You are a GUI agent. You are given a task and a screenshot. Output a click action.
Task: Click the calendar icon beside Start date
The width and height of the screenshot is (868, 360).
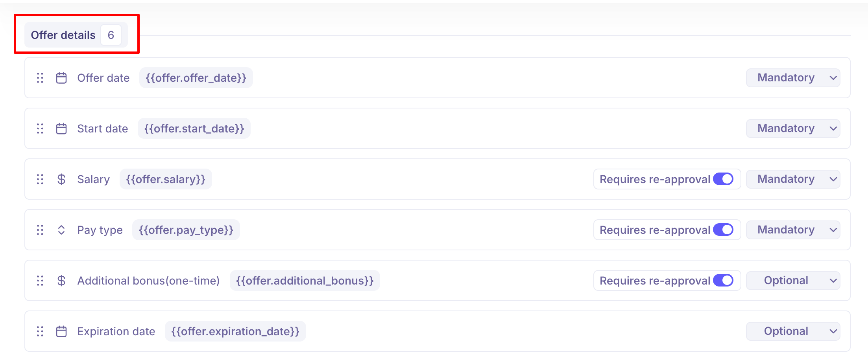(x=61, y=129)
